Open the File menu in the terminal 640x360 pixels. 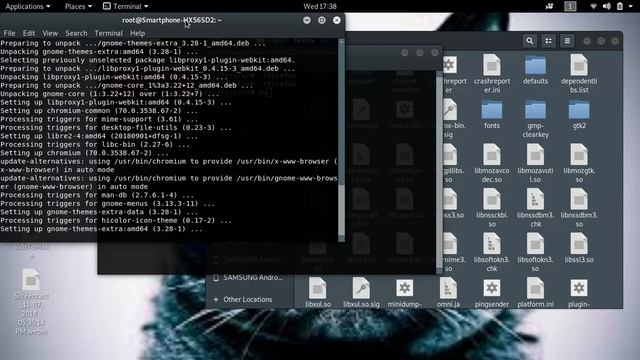9,33
